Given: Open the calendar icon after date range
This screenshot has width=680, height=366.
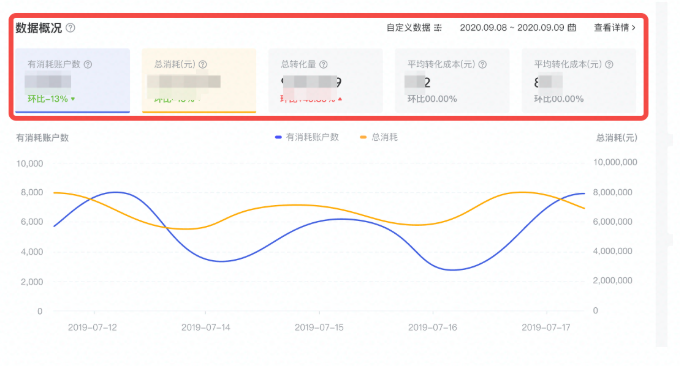Looking at the screenshot, I should point(572,28).
